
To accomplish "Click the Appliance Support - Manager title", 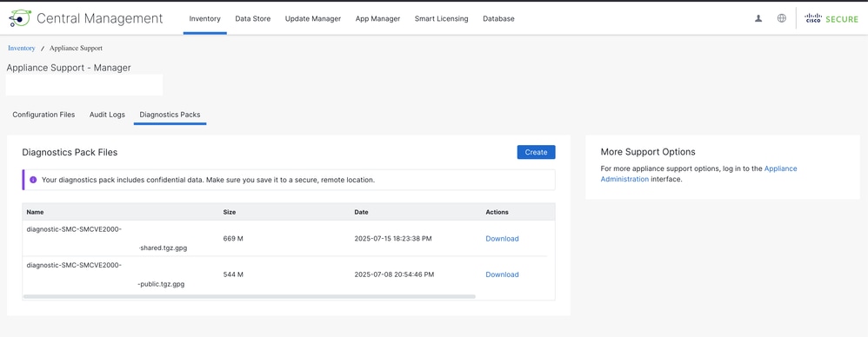I will (x=69, y=68).
